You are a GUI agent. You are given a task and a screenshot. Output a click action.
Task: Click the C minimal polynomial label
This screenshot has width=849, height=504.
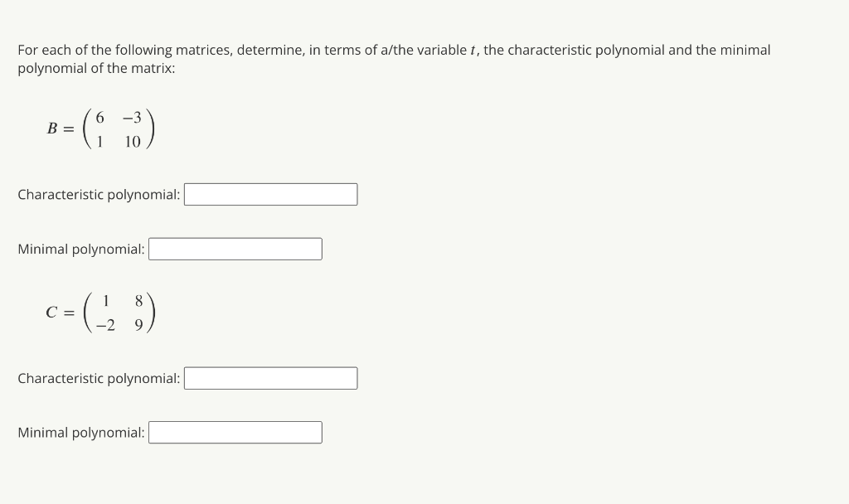pos(80,432)
